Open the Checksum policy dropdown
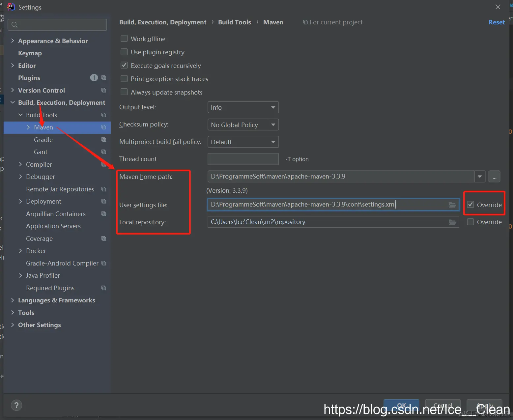The width and height of the screenshot is (513, 420). pyautogui.click(x=243, y=125)
